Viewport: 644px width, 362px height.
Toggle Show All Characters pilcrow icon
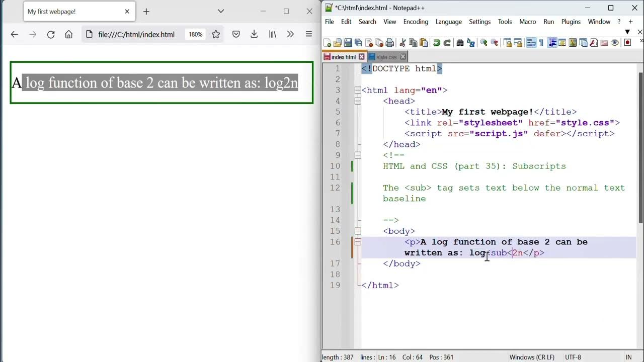pyautogui.click(x=541, y=43)
